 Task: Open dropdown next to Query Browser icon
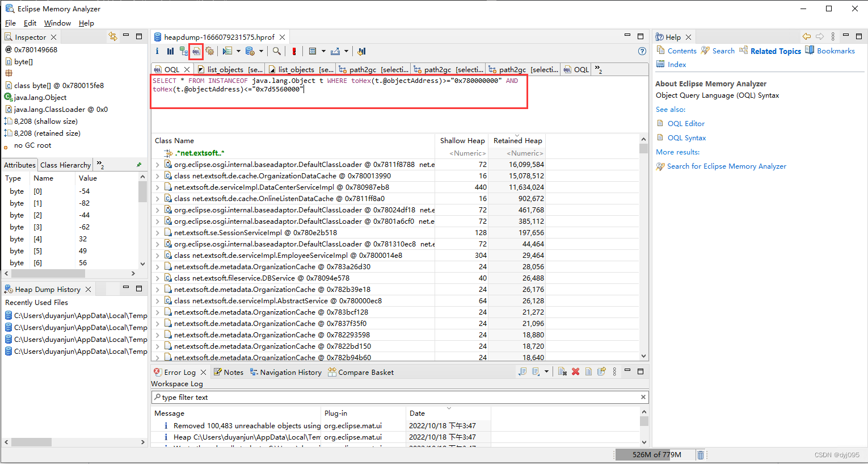coord(261,51)
